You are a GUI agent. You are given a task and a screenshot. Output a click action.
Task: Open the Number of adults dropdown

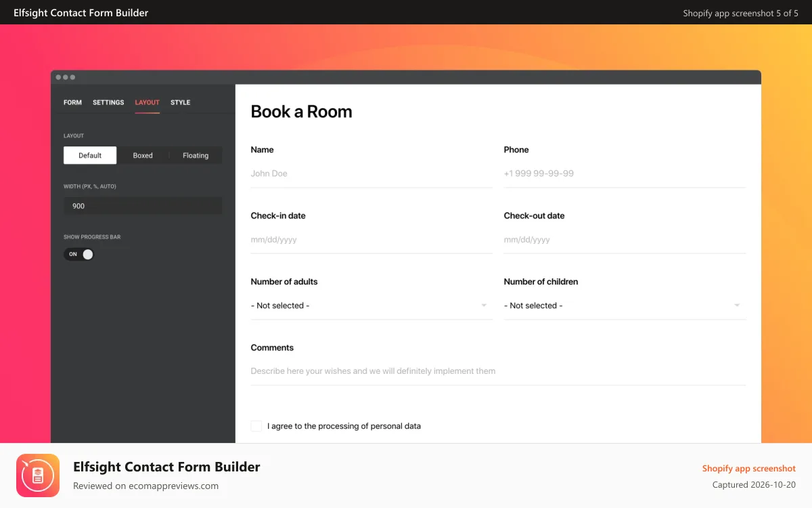coord(371,305)
